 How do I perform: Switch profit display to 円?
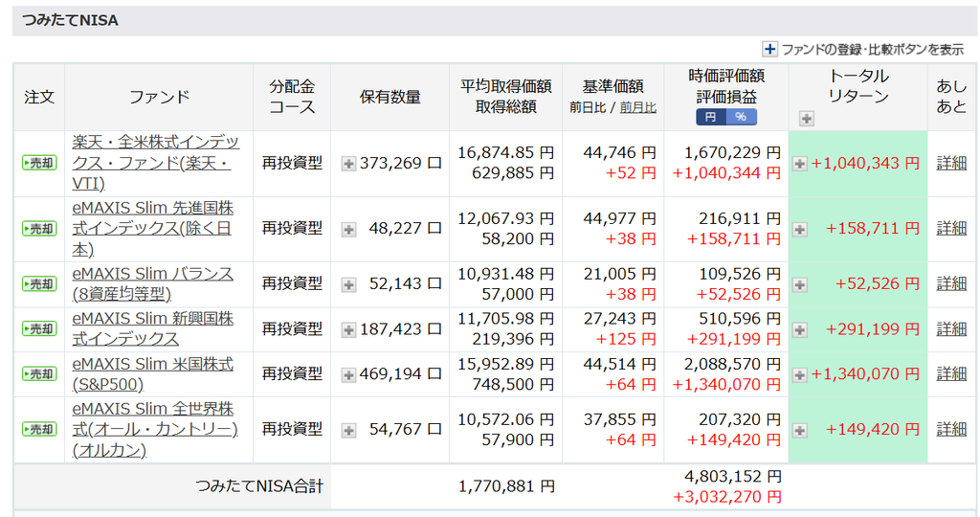pyautogui.click(x=711, y=117)
